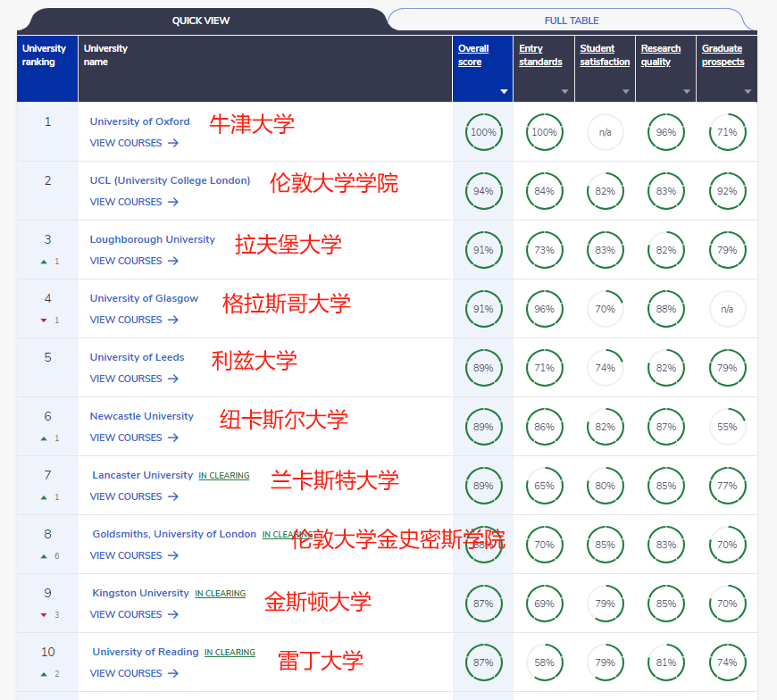Viewport: 777px width, 700px height.
Task: Click the Research quality sort arrow
Action: point(687,92)
